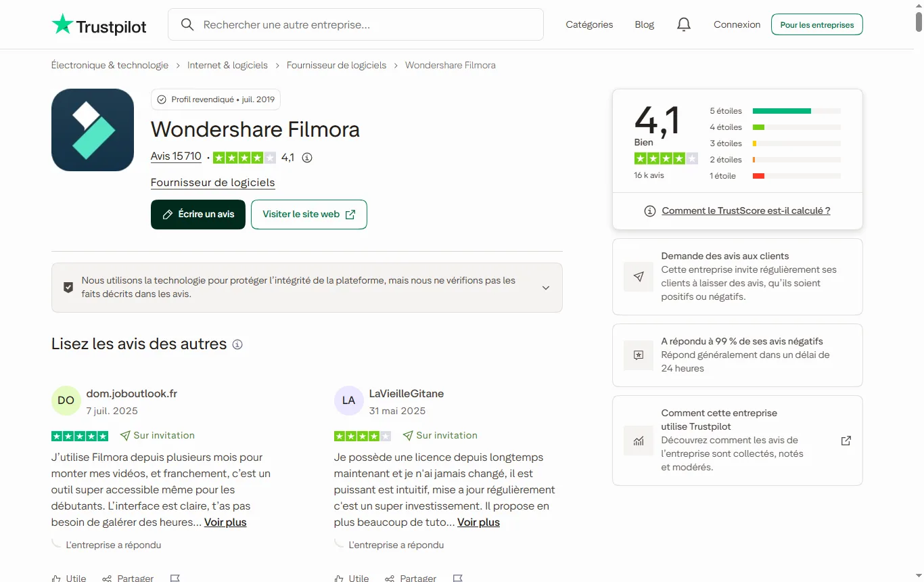Screen dimensions: 924x582
Task: Open 'Fournisseur de logiciels' breadcrumb
Action: point(336,66)
